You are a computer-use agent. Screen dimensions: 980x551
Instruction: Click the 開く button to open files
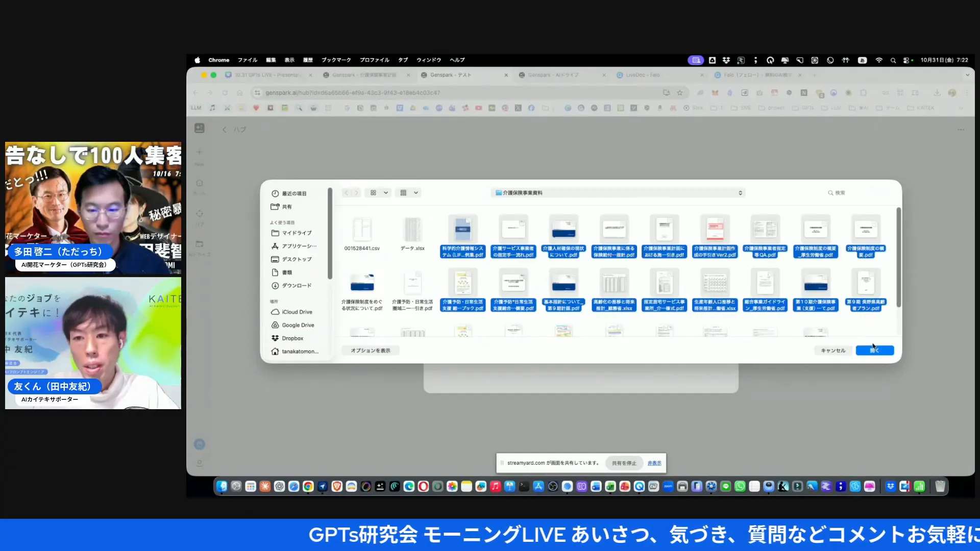[x=874, y=350]
